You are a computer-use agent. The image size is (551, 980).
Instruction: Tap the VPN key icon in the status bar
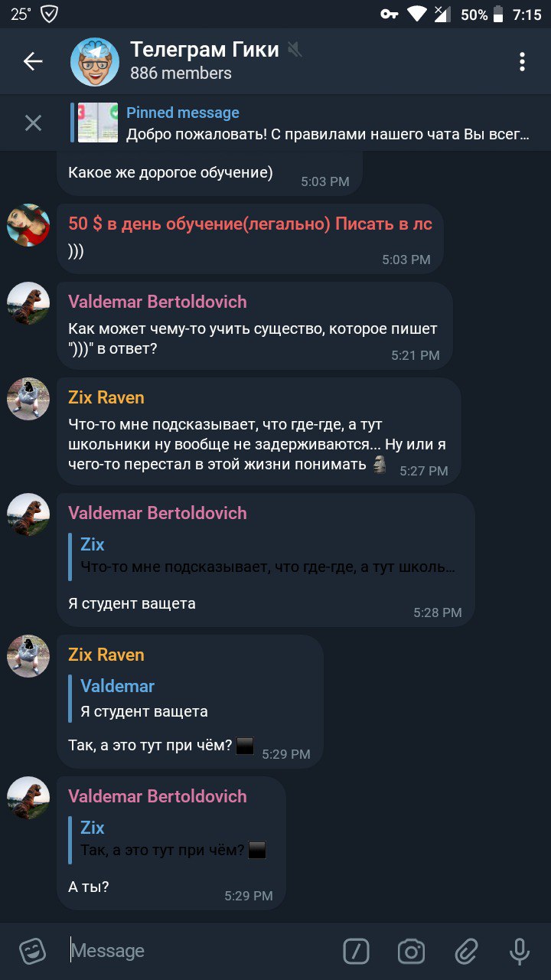(x=389, y=15)
